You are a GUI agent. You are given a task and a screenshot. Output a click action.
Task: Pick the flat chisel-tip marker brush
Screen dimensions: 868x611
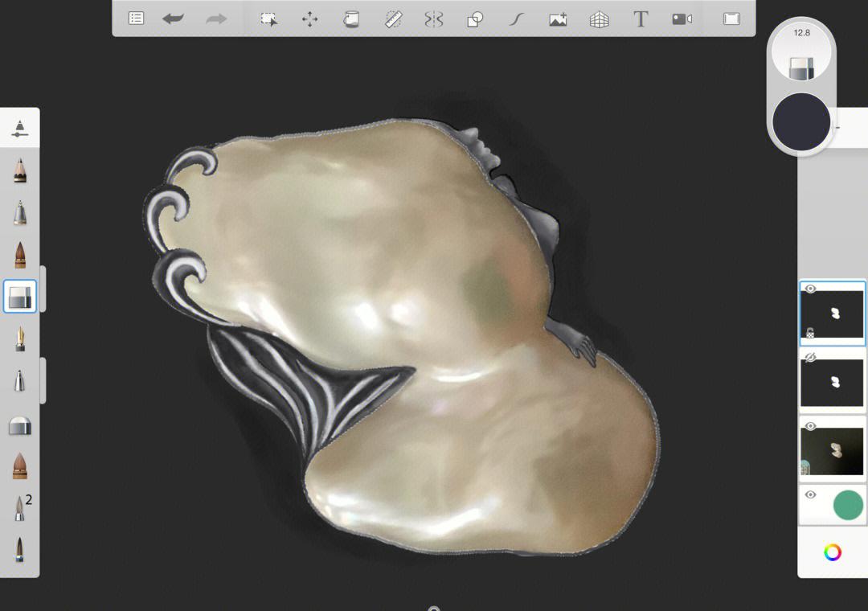[20, 425]
